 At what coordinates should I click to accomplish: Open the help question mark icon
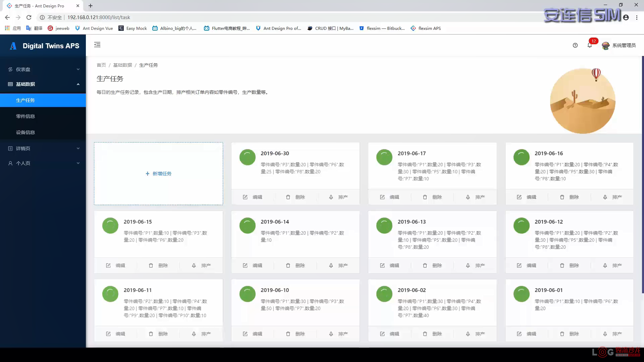[x=575, y=45]
